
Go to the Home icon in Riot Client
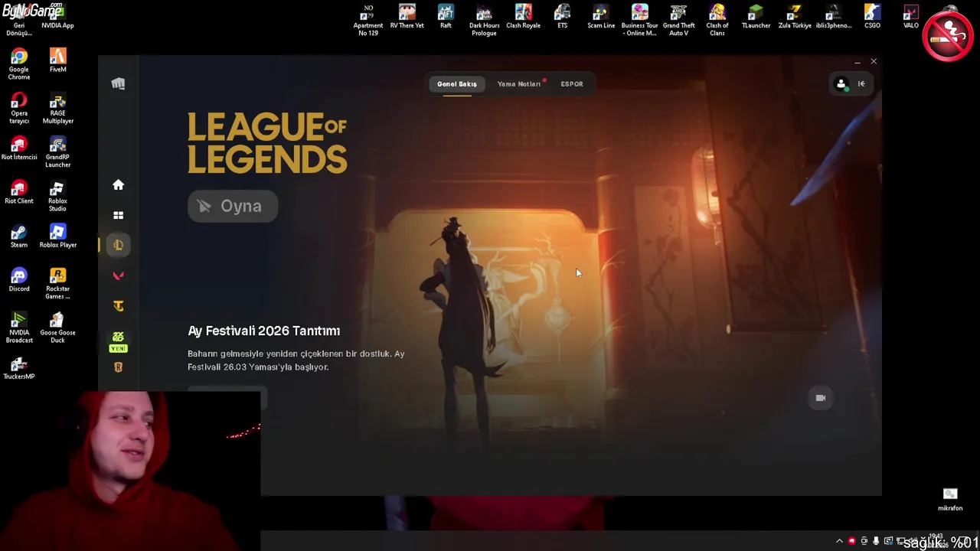[118, 184]
